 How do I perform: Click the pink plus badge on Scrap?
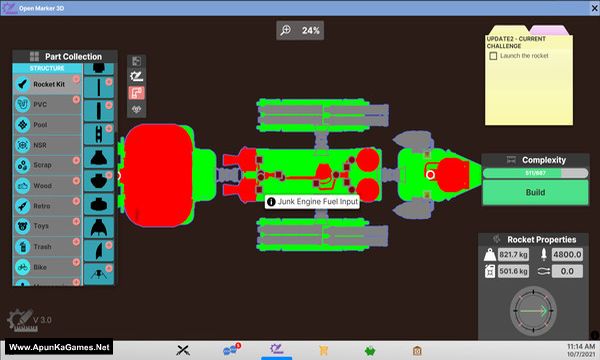(76, 160)
